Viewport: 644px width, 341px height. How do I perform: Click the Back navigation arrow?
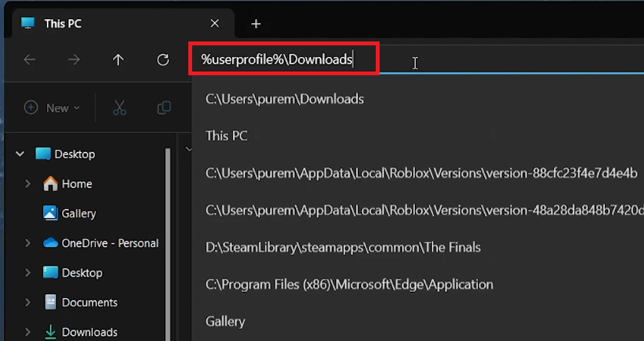point(29,60)
